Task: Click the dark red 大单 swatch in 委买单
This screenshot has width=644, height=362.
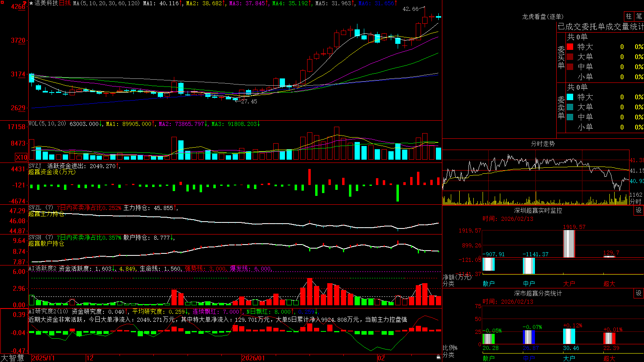Action: click(570, 57)
